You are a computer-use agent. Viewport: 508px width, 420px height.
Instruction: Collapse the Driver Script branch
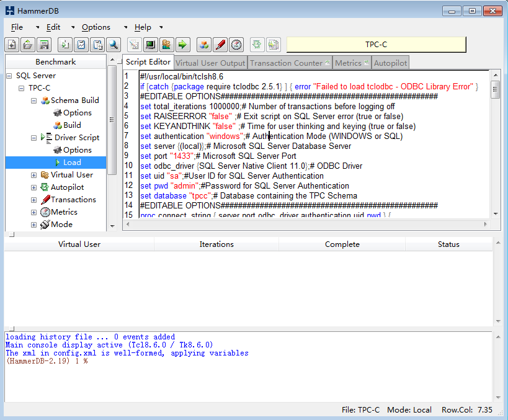tap(33, 138)
